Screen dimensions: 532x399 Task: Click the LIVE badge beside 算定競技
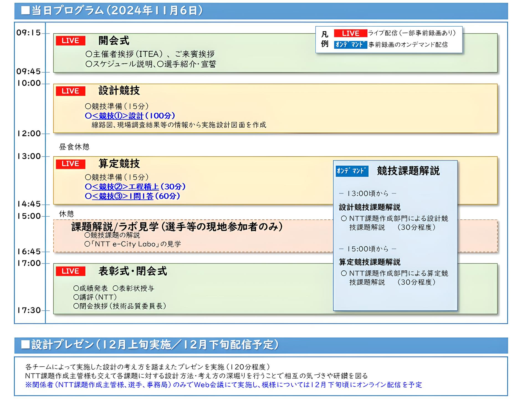point(70,164)
